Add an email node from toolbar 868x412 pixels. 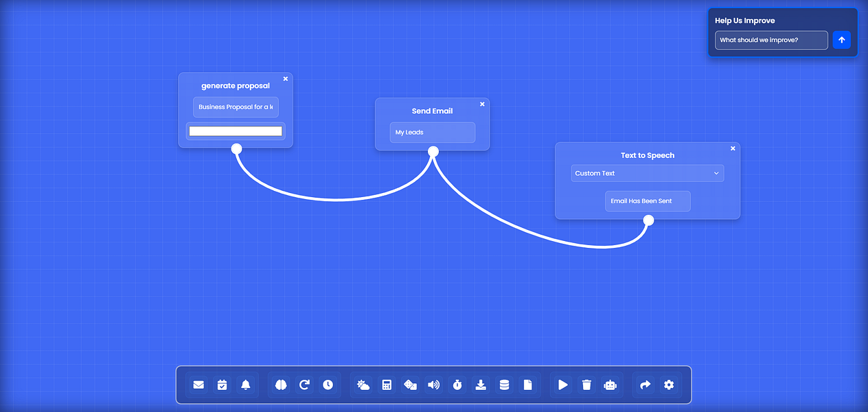pos(198,385)
